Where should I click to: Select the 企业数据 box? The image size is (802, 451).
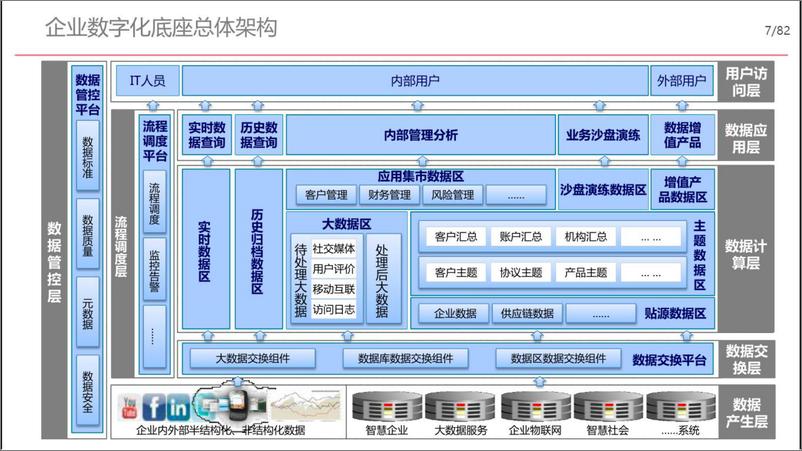(455, 313)
